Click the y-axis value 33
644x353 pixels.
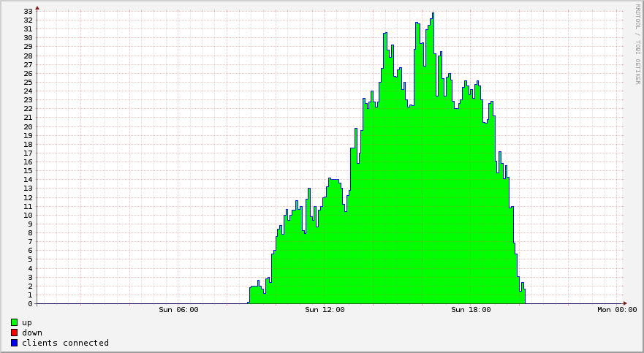(28, 12)
